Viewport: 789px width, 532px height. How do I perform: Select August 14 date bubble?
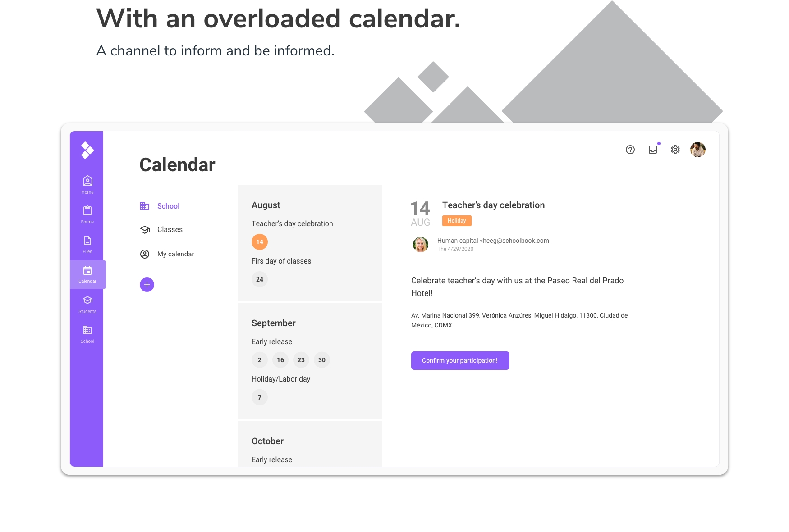click(x=260, y=242)
